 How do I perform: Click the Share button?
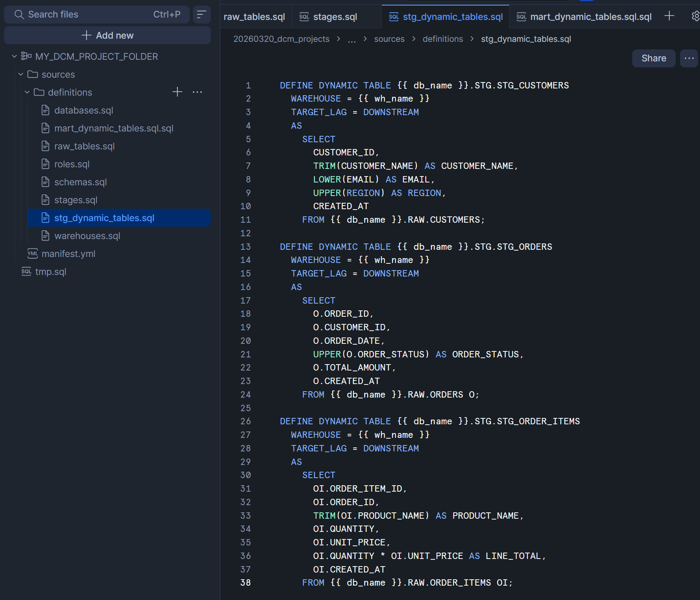click(x=653, y=58)
